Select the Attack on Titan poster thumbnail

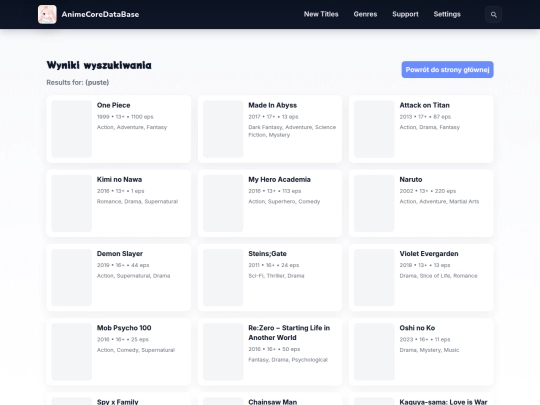(374, 129)
